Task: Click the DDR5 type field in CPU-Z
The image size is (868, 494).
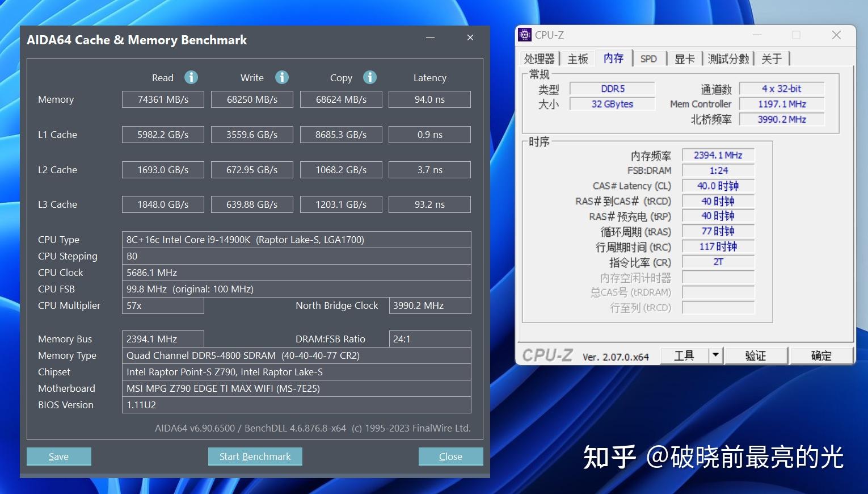Action: [612, 89]
